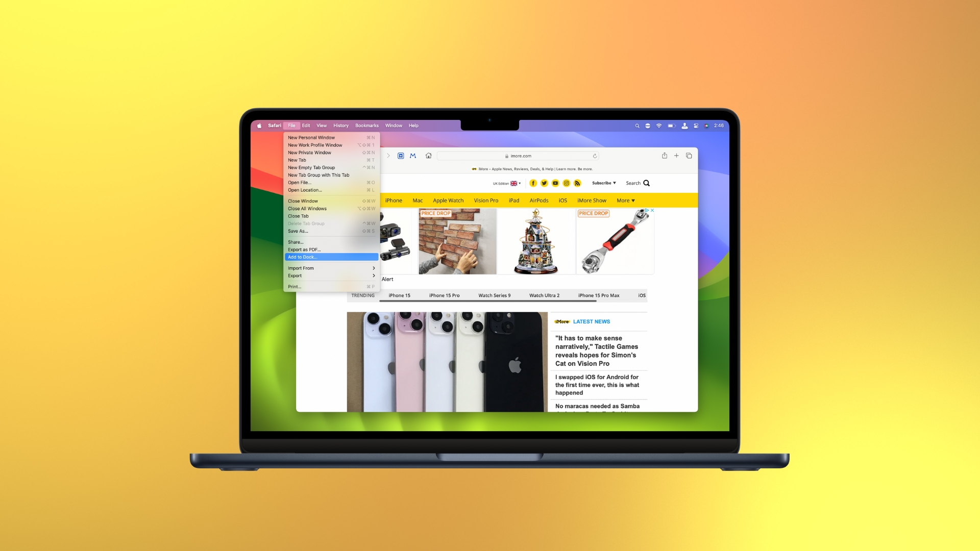Click the Add Tab icon in Safari
980x551 pixels.
tap(677, 156)
